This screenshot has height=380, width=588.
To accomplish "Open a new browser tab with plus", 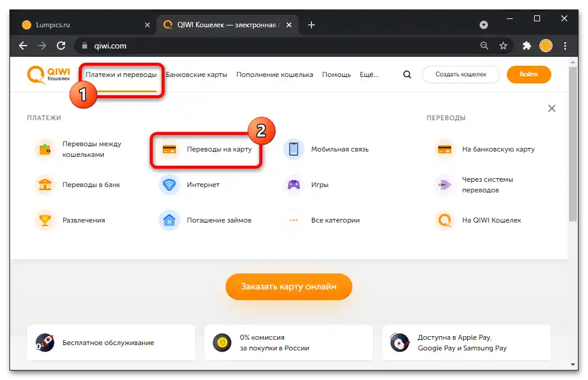I will [x=311, y=25].
